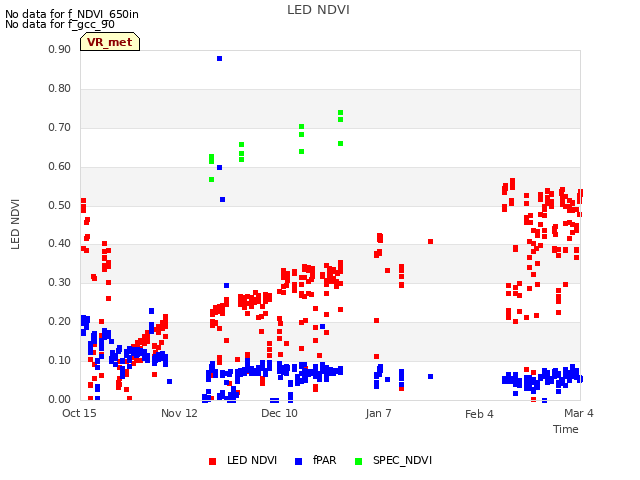Click the LED NDVI legend label

click(x=252, y=460)
